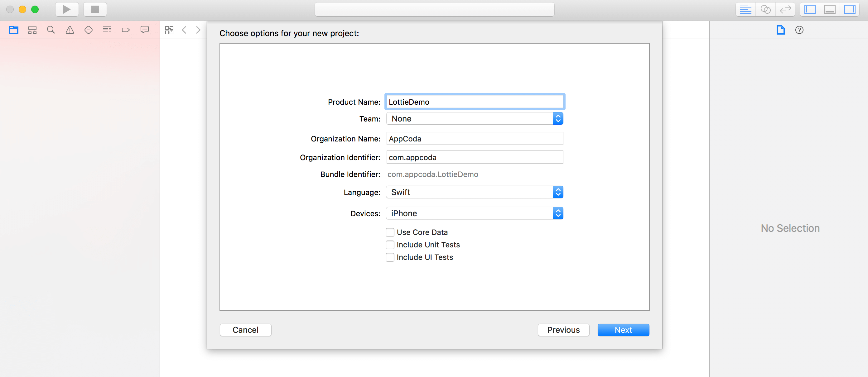Toggle the Debug area visibility

[x=830, y=9]
